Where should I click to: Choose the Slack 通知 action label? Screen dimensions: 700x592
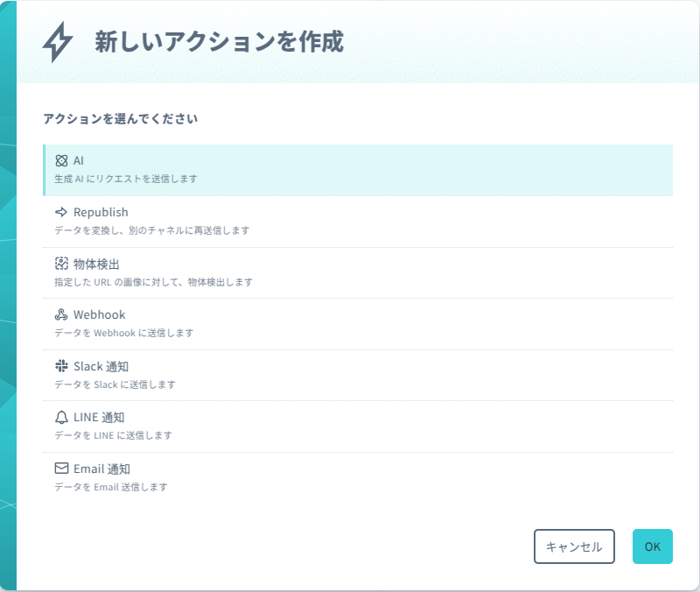coord(101,367)
